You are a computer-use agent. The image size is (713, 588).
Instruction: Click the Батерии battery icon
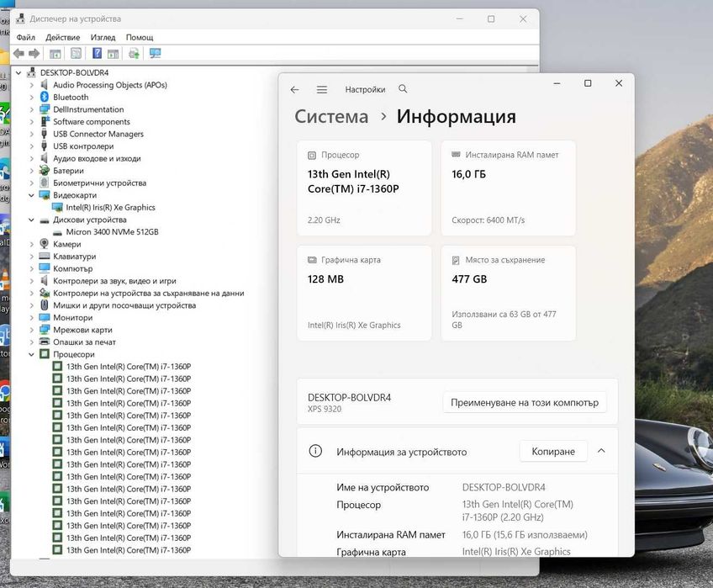[x=44, y=171]
